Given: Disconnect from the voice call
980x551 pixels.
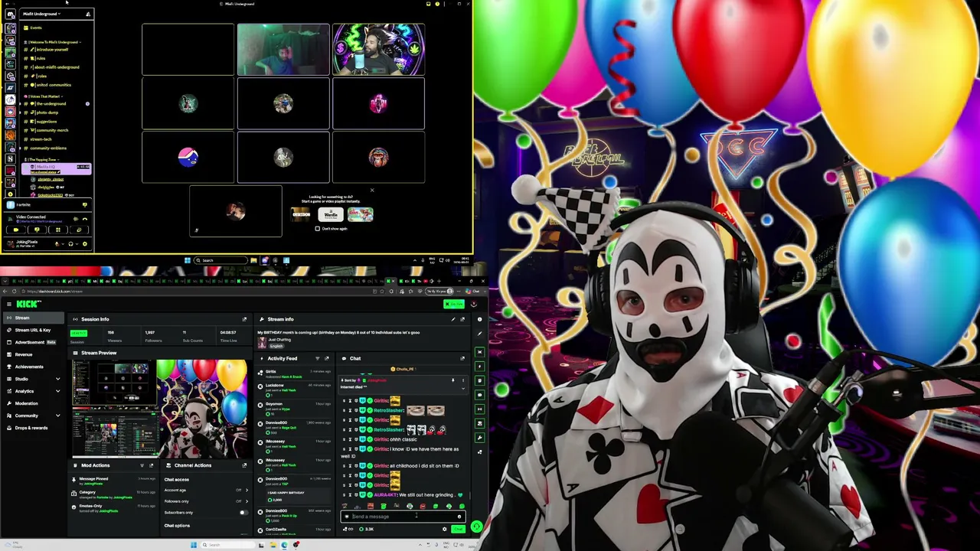Looking at the screenshot, I should click(x=85, y=219).
